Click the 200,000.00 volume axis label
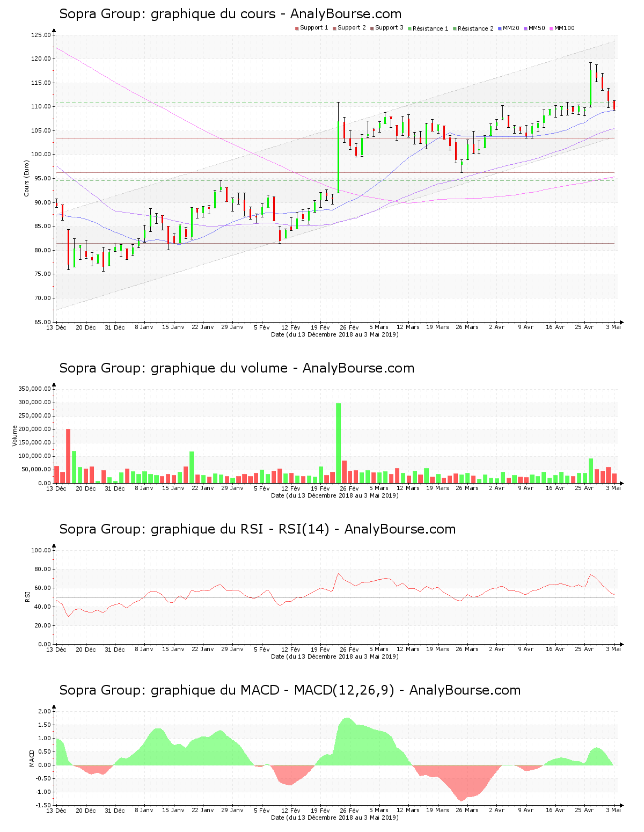This screenshot has height=832, width=644. click(34, 429)
